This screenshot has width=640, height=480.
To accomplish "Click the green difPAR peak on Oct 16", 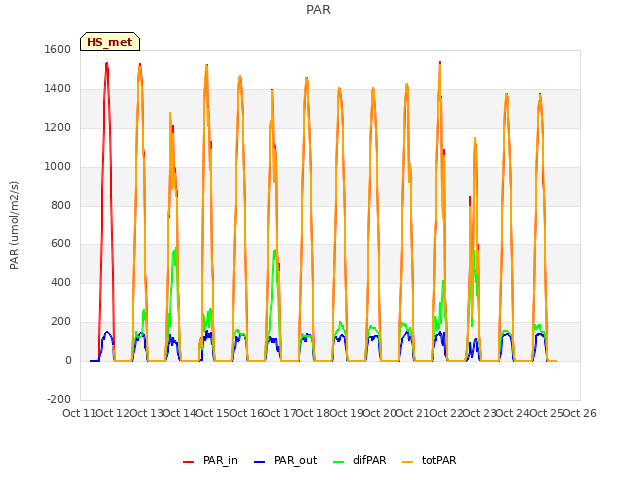I will (275, 251).
